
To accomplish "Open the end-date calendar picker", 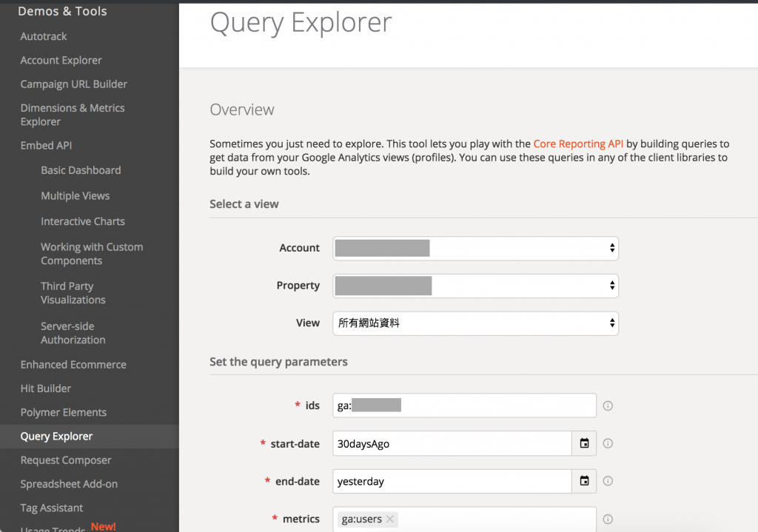I will [584, 481].
